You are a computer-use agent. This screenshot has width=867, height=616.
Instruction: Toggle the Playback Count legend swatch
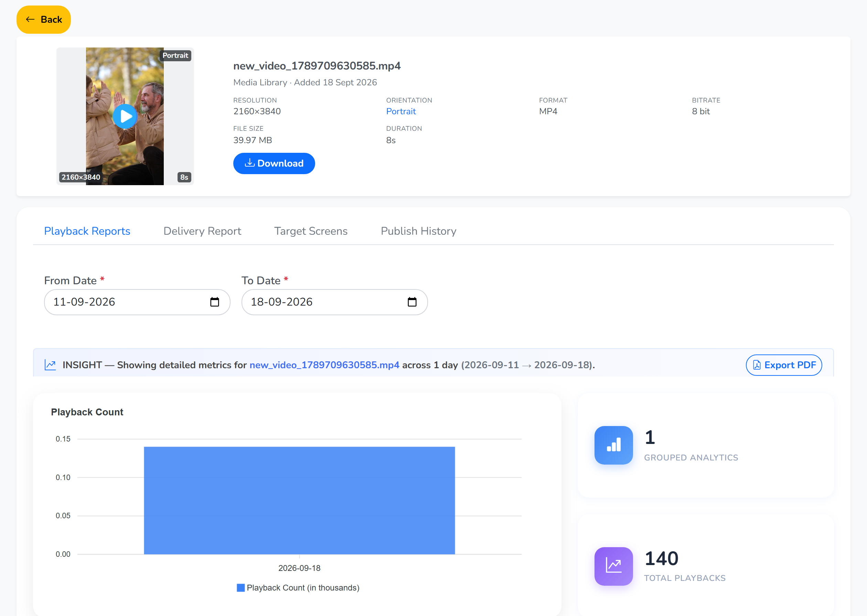[241, 587]
